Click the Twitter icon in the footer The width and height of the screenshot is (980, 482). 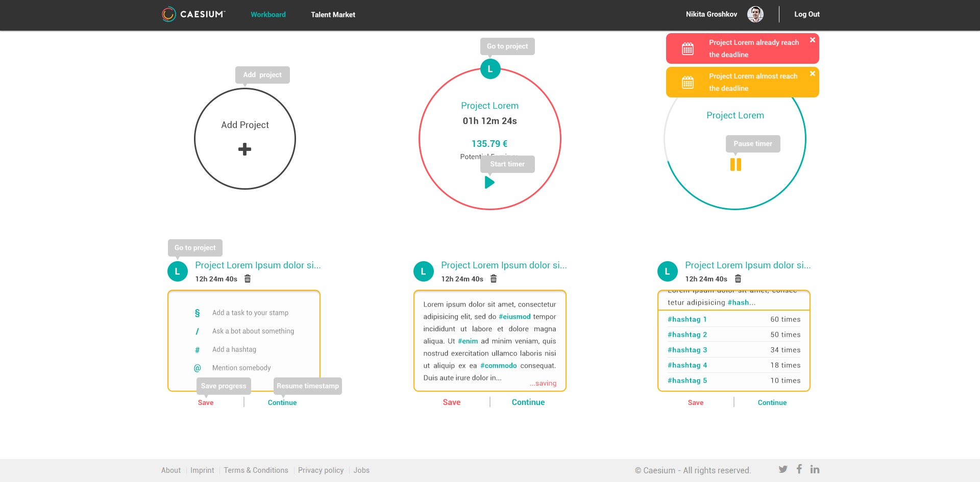(783, 469)
